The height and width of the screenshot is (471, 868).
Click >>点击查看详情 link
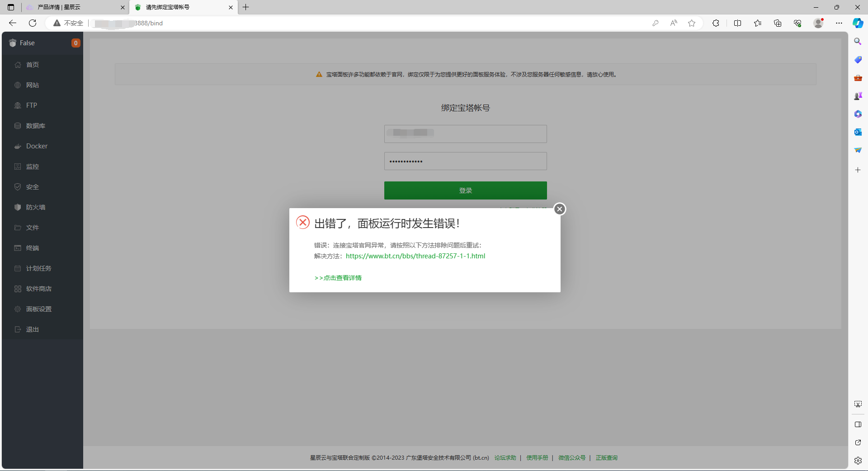[338, 278]
